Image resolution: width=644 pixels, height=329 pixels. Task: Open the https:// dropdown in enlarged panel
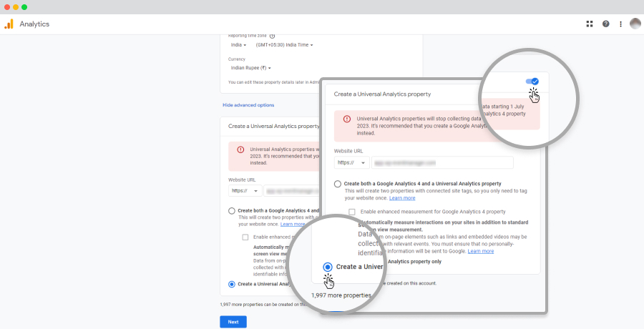tap(351, 162)
